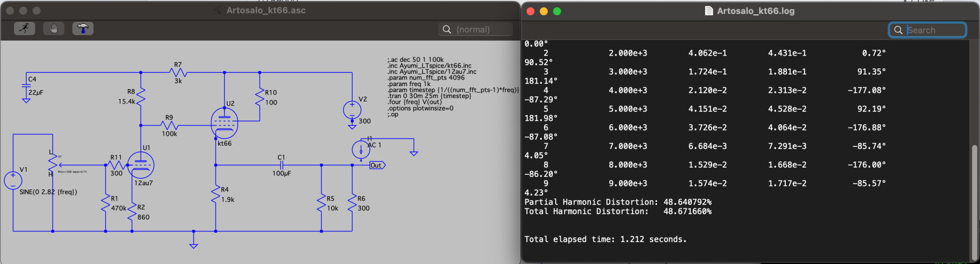The height and width of the screenshot is (264, 980).
Task: Select resistor R10 100 symbol
Action: tap(260, 96)
